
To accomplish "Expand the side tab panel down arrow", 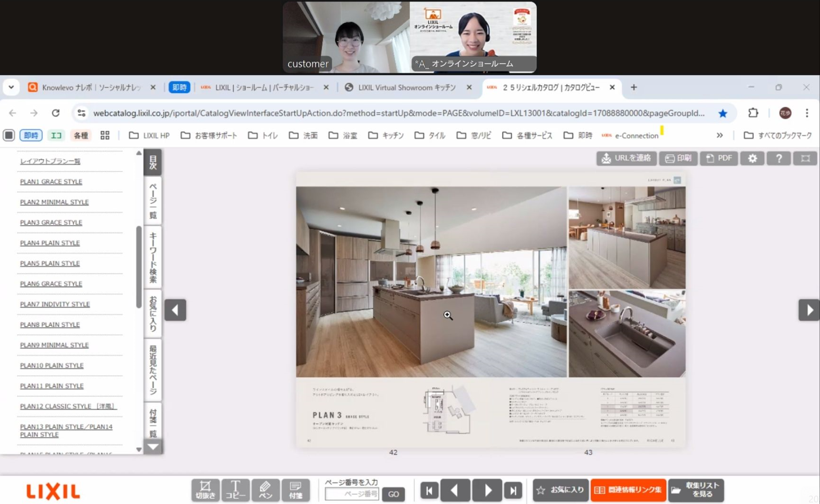I will click(x=153, y=447).
